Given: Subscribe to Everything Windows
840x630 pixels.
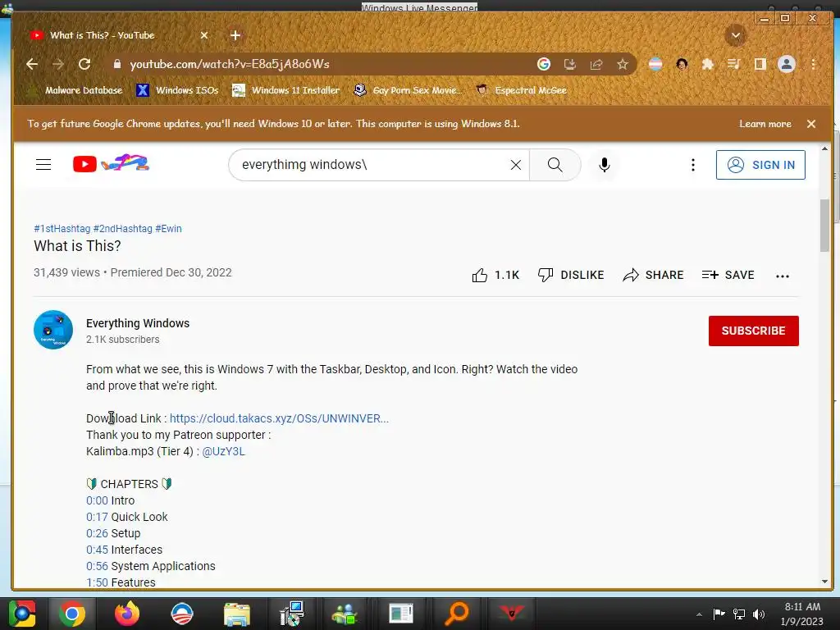Looking at the screenshot, I should 753,331.
